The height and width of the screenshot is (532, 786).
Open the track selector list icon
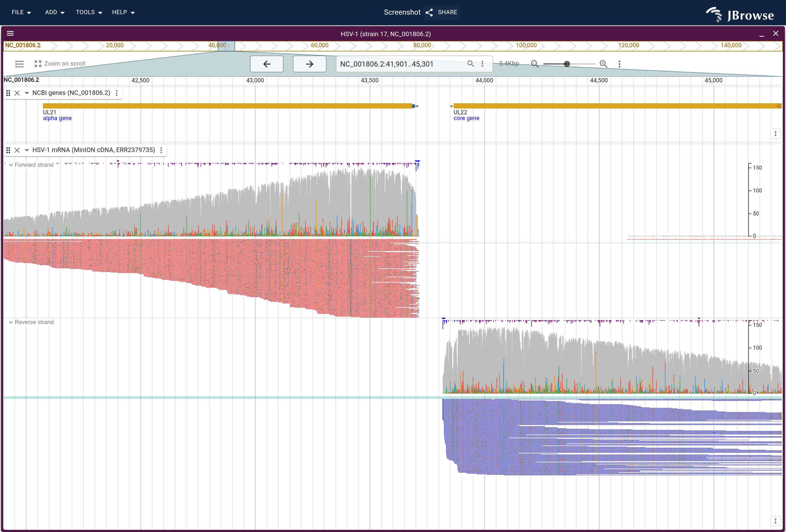(x=20, y=64)
